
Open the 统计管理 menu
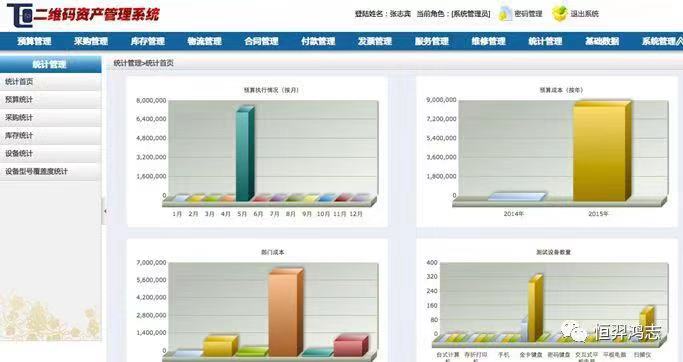tap(545, 41)
